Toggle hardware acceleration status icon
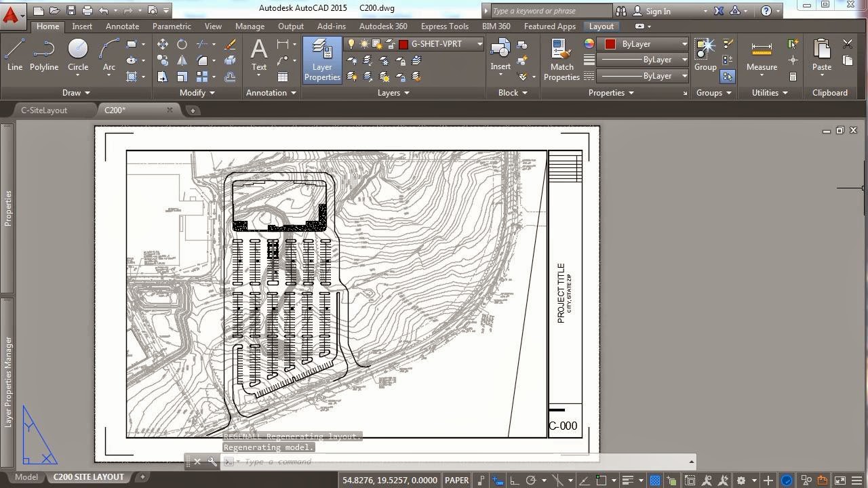This screenshot has width=868, height=488. 787,481
